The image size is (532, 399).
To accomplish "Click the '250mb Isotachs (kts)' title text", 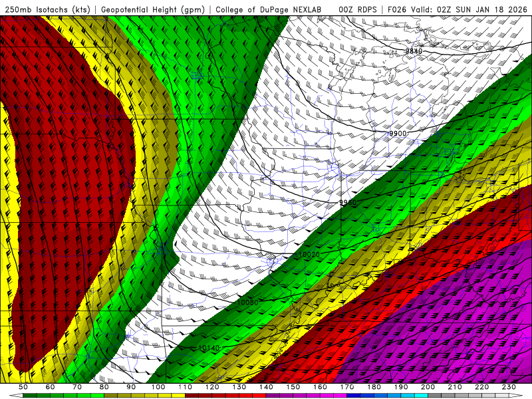I will tap(48, 10).
